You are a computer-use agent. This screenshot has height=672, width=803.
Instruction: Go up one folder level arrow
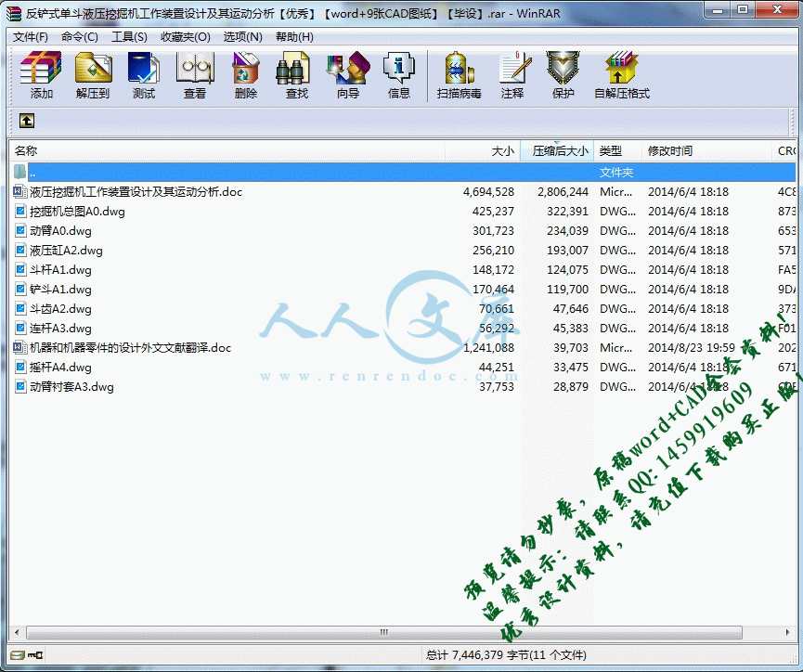[27, 121]
